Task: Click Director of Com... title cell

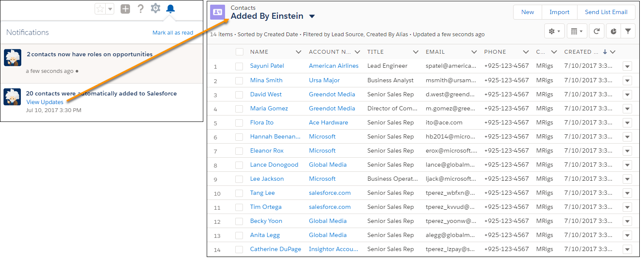Action: pyautogui.click(x=393, y=108)
